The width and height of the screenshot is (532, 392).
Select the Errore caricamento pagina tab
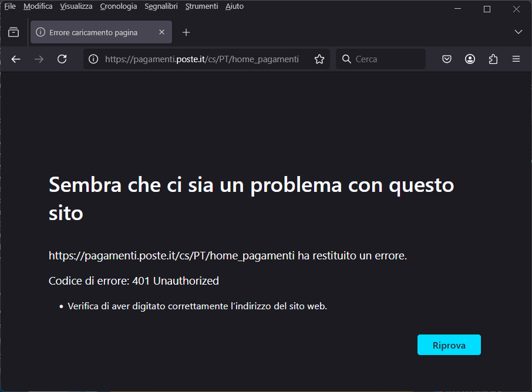pos(101,32)
